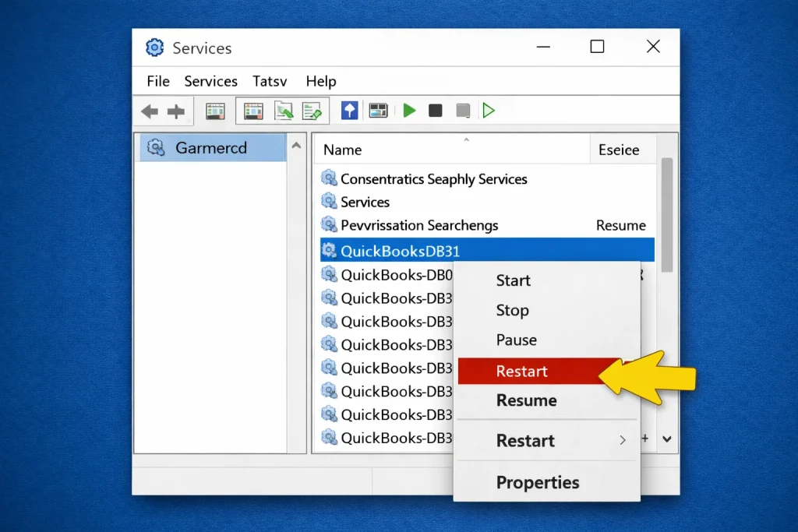Click the black Stop Service square icon
Viewport: 798px width, 532px height.
[435, 111]
